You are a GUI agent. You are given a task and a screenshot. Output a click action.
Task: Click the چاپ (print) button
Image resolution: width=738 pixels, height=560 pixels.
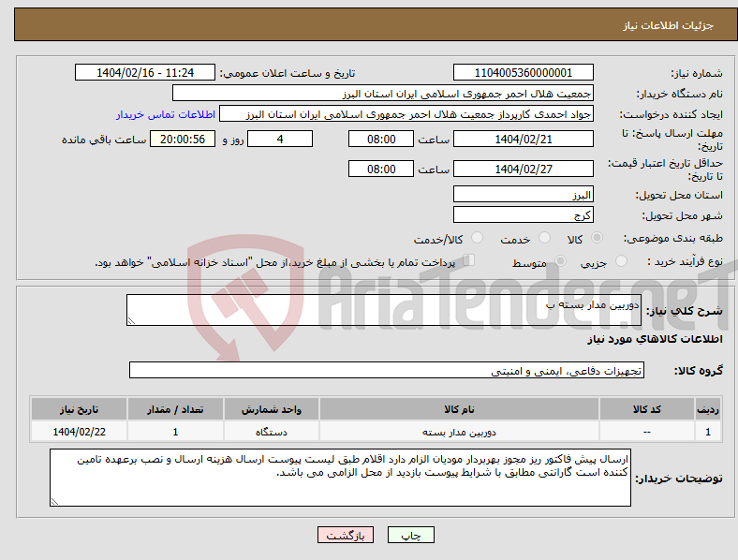point(410,535)
